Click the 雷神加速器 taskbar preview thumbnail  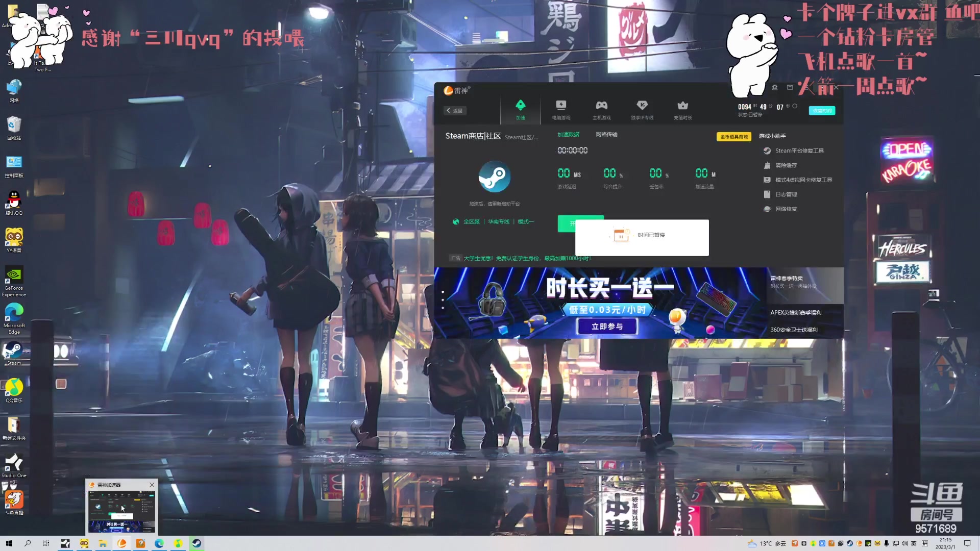click(x=121, y=511)
